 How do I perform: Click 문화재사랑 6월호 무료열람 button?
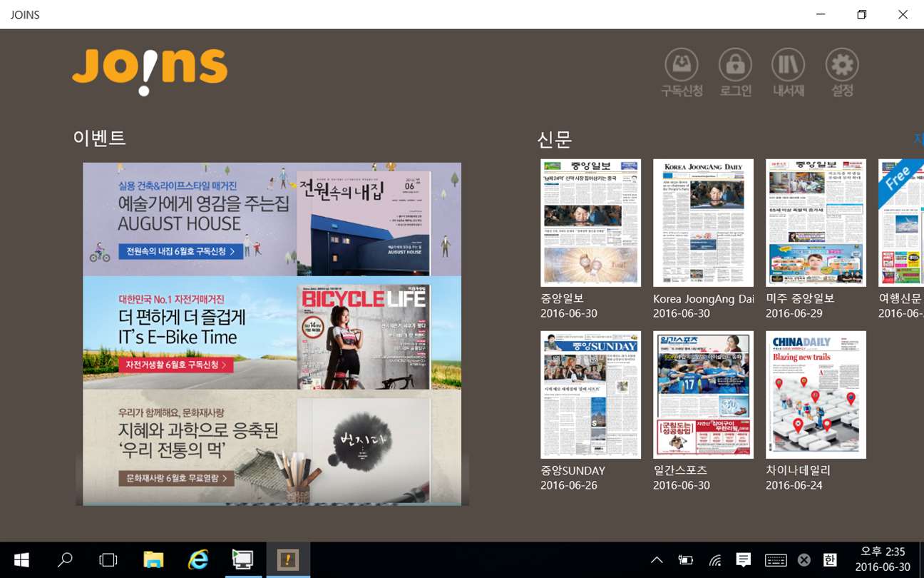(176, 478)
